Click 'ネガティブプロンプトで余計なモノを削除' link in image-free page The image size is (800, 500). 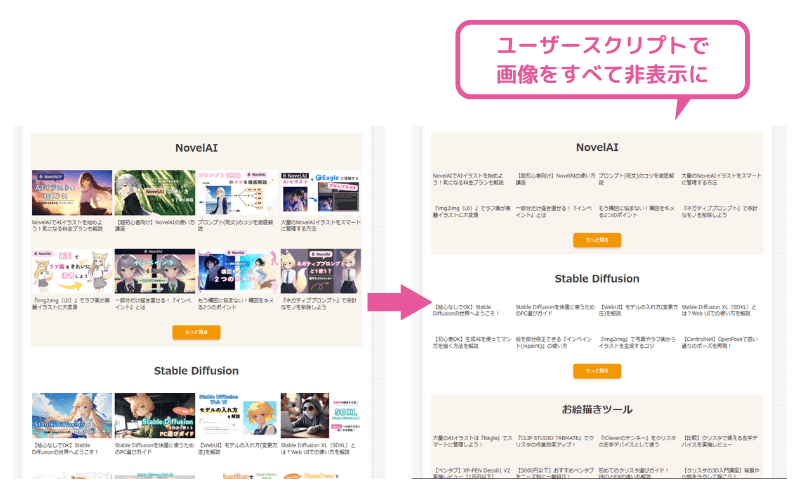(719, 212)
